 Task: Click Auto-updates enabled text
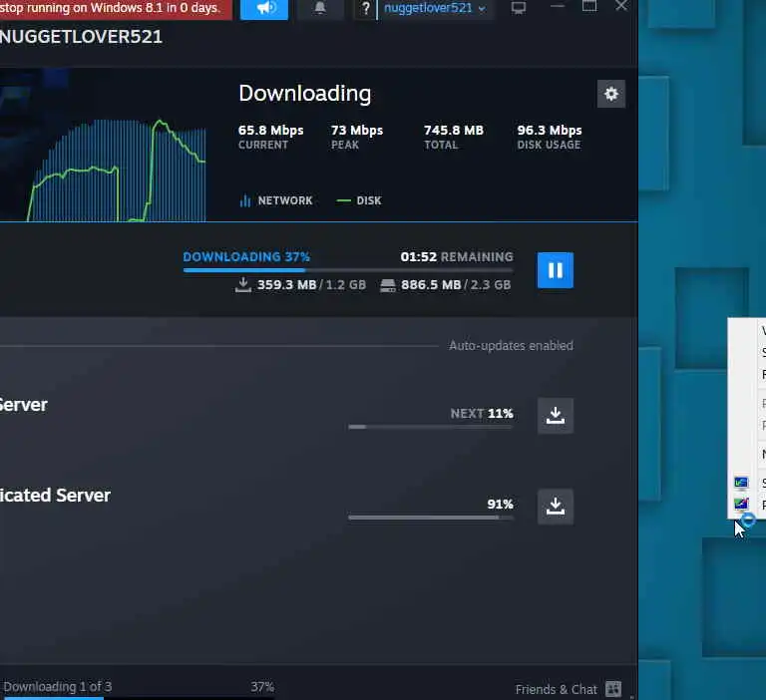tap(511, 346)
